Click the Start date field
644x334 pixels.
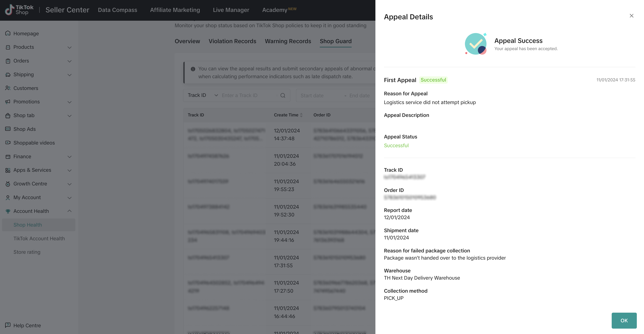coord(312,96)
